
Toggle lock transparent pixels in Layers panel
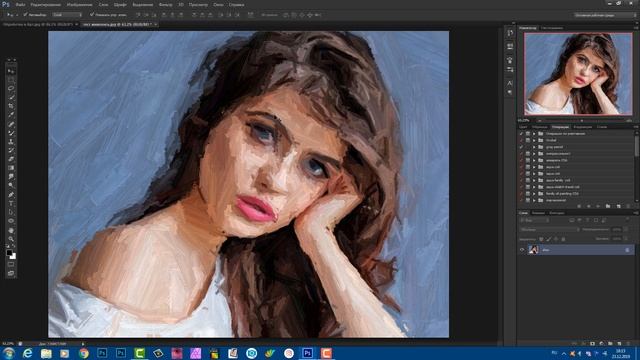coord(541,239)
